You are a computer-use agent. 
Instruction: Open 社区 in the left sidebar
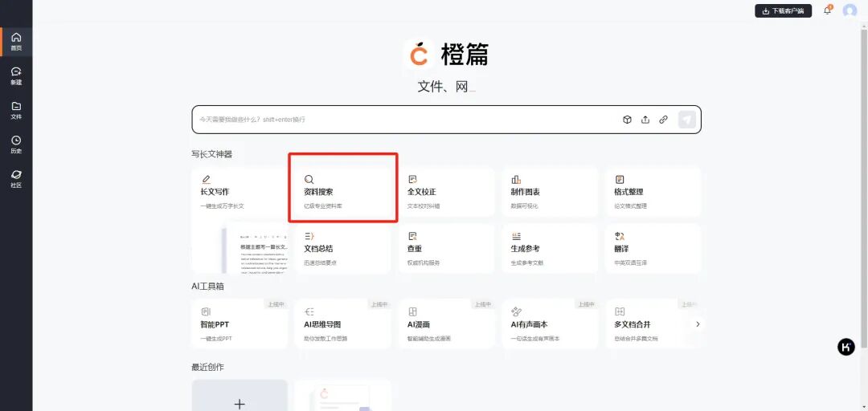[x=16, y=179]
